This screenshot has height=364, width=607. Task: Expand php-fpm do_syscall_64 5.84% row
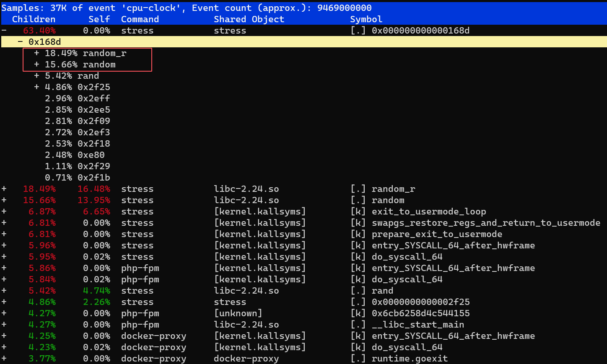pyautogui.click(x=4, y=279)
